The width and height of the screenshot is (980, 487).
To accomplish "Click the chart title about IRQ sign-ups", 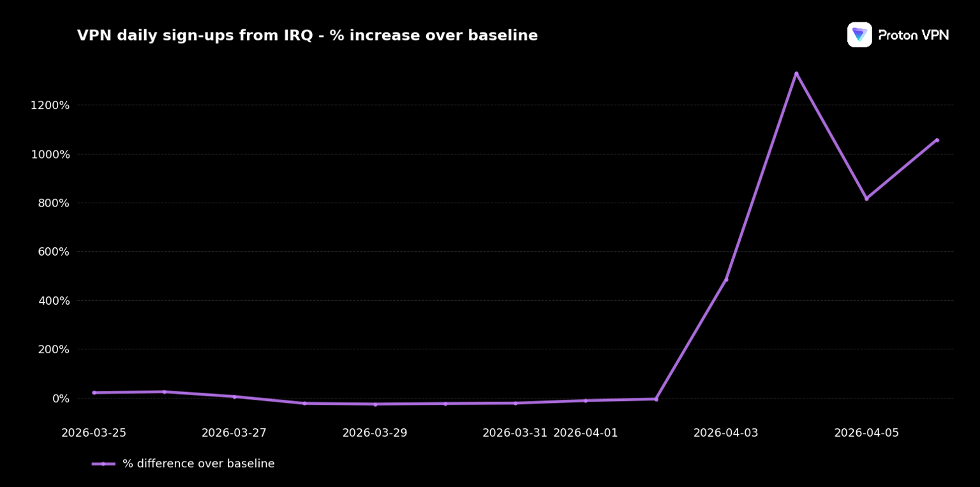I will [x=308, y=36].
